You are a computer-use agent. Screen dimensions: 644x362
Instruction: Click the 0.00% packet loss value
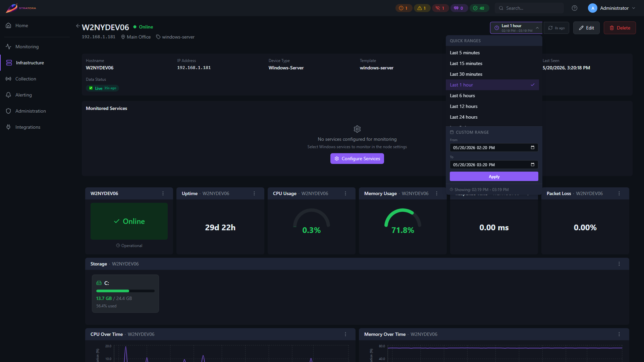tap(585, 228)
